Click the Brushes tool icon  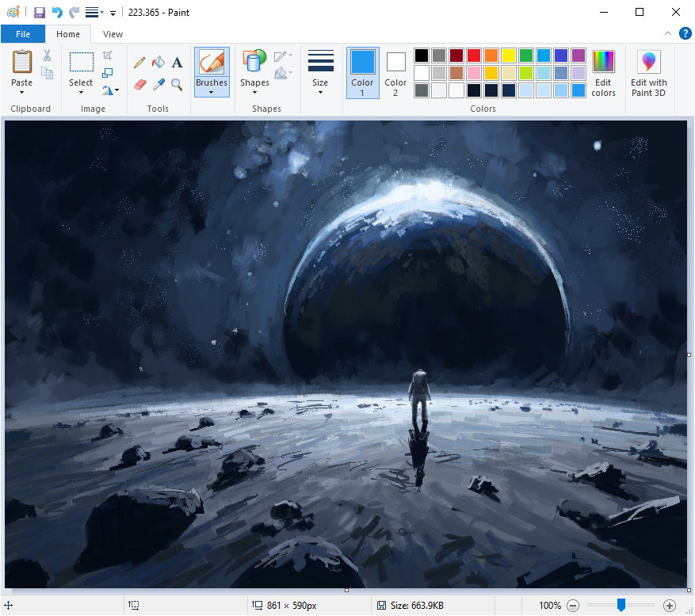212,62
